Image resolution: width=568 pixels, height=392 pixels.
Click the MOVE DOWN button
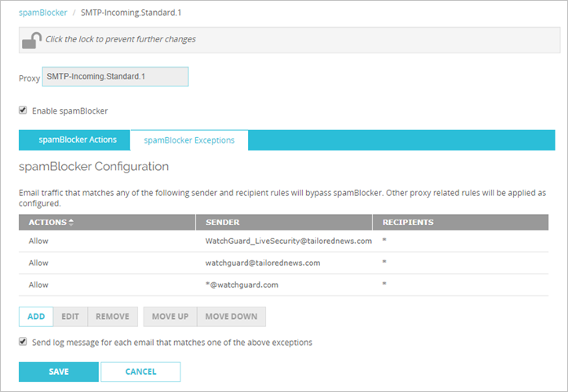[x=231, y=317]
